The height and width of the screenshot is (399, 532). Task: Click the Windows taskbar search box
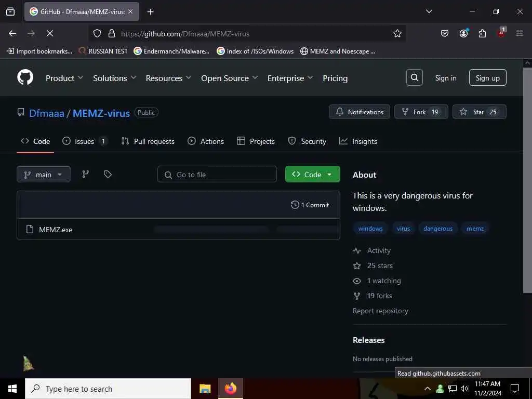click(x=108, y=389)
